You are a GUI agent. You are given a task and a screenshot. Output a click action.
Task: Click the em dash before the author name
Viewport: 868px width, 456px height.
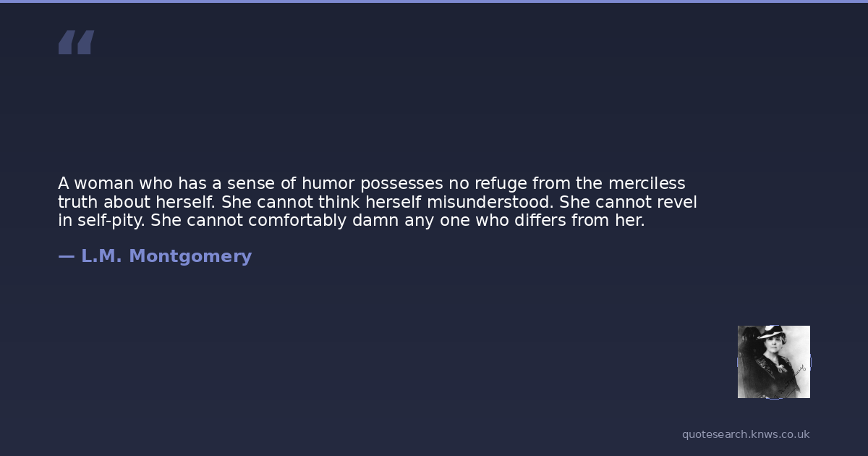[x=66, y=256]
